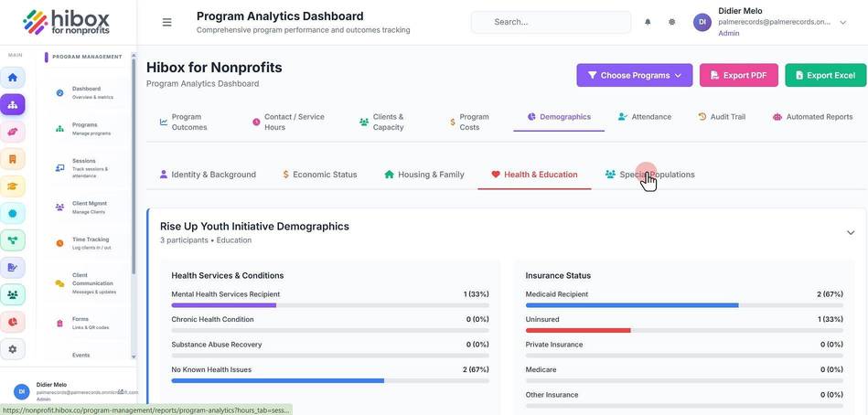Click the sidebar menu scrollbar

134,166
